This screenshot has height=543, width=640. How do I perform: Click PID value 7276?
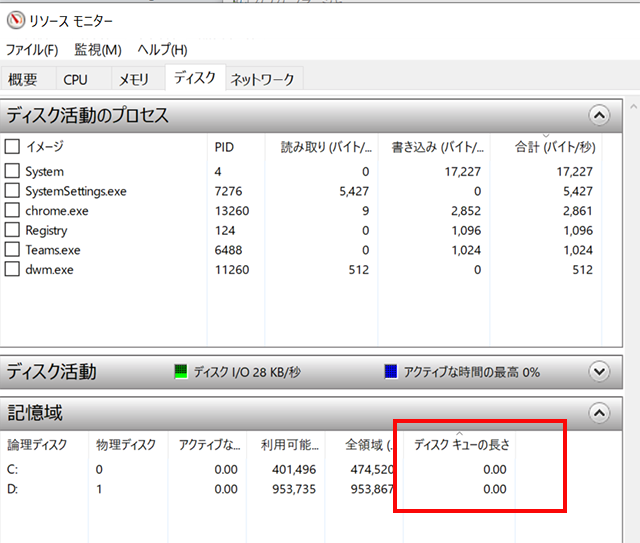coord(228,191)
